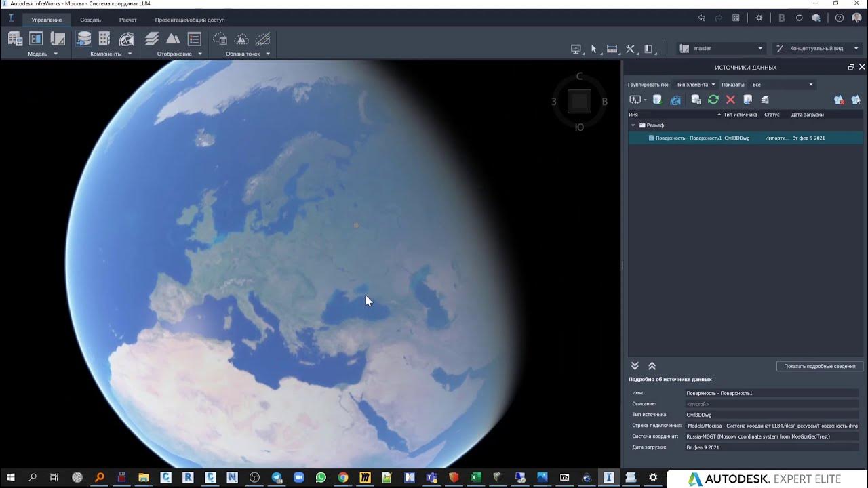Click the collapse-down double chevron in details pane
Screen dimensions: 868x488
(x=635, y=366)
